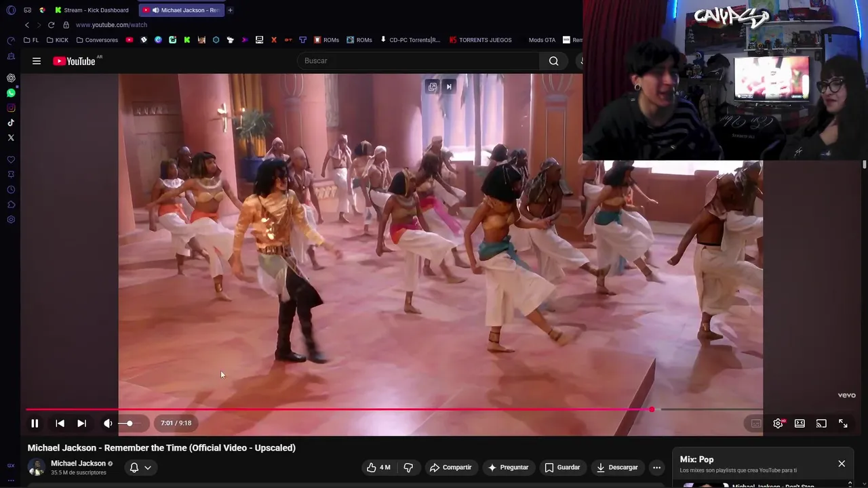Mute the video volume
Viewport: 868px width, 488px height.
[108, 424]
